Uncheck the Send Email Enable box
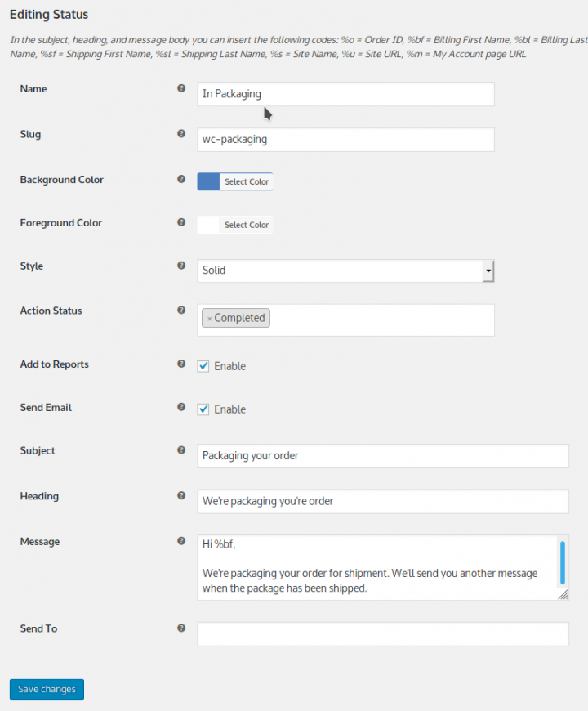588x711 pixels. tap(203, 409)
